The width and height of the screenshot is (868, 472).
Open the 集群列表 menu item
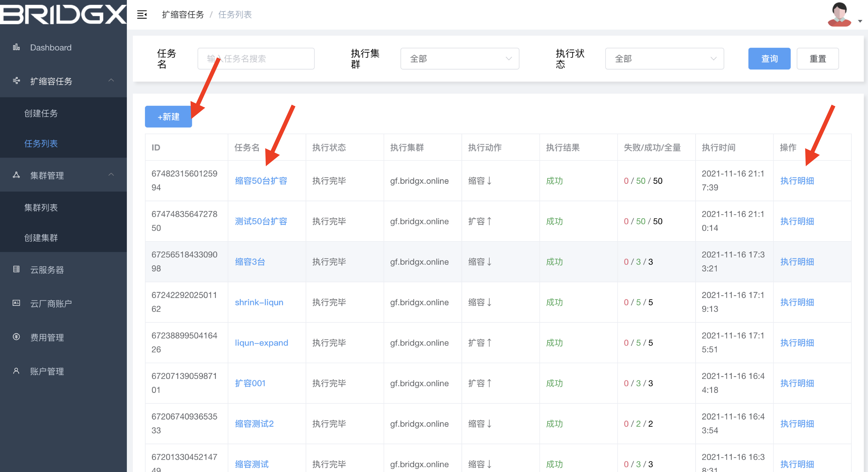point(41,208)
